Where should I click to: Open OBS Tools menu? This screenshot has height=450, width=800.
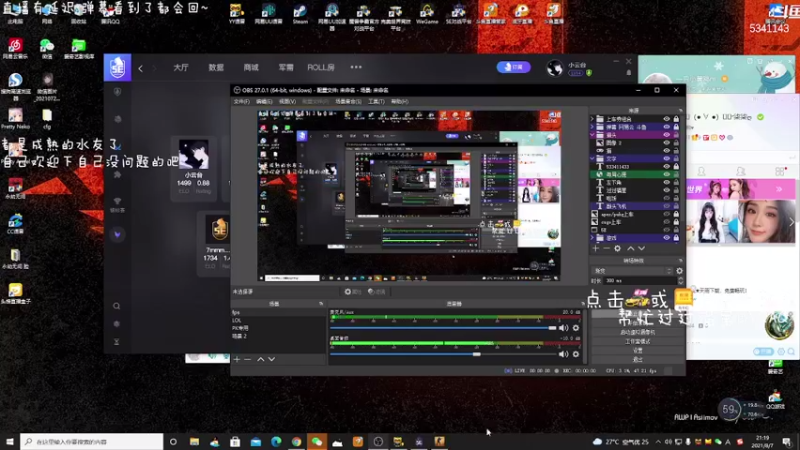click(376, 102)
